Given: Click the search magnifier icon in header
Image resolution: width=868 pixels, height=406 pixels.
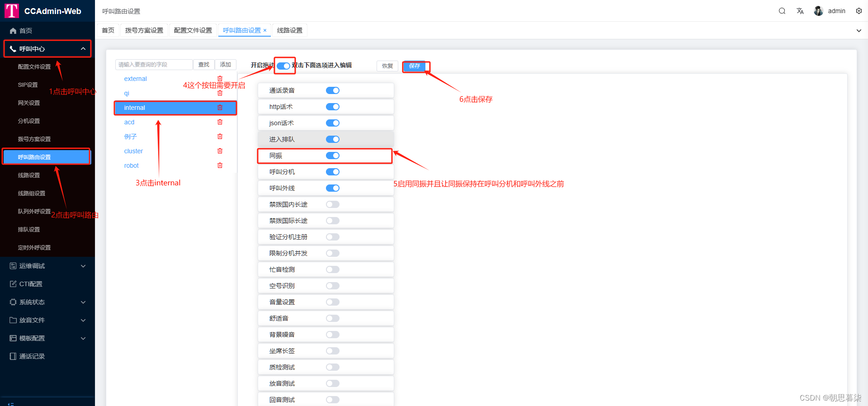Looking at the screenshot, I should 782,11.
